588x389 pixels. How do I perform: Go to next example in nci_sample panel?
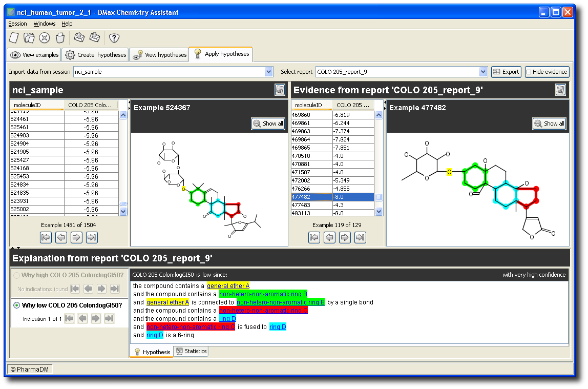pos(76,237)
